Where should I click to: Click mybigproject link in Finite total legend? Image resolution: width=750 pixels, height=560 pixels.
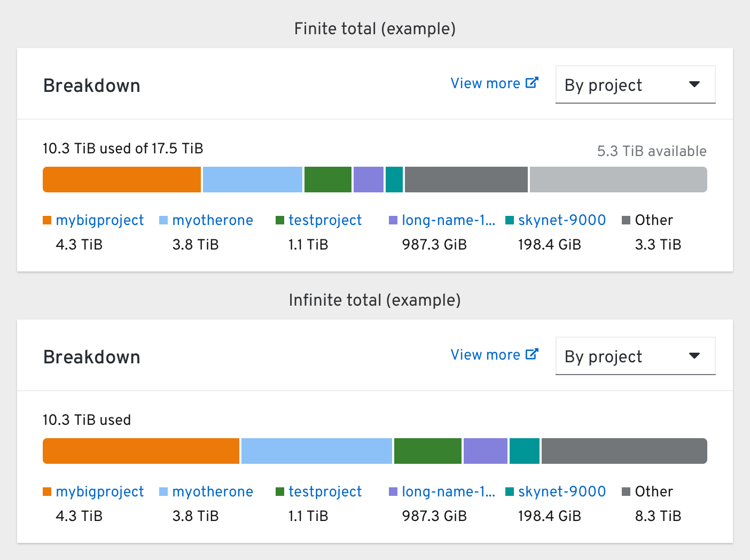[x=100, y=220]
